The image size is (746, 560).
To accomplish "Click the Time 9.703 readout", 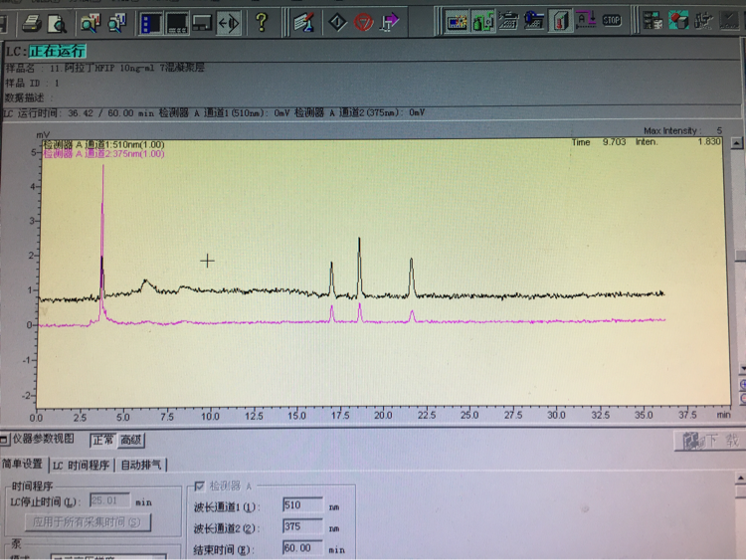I will (599, 142).
